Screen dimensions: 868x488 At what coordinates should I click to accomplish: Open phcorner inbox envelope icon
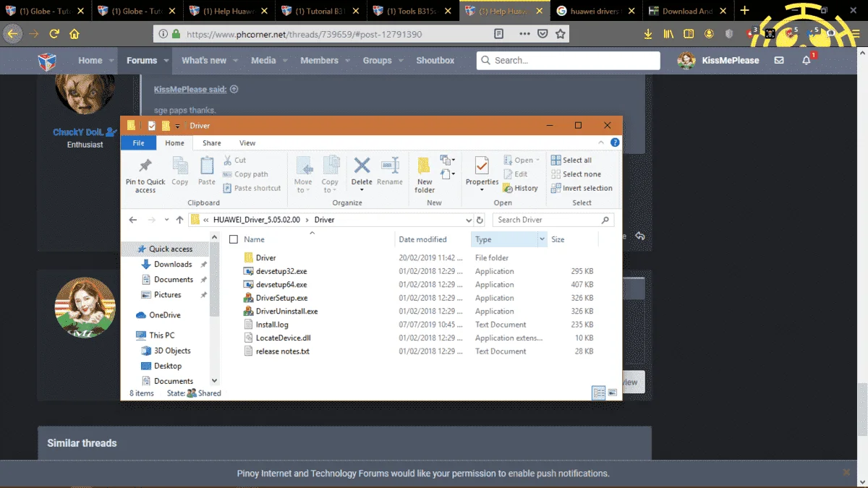[779, 61]
